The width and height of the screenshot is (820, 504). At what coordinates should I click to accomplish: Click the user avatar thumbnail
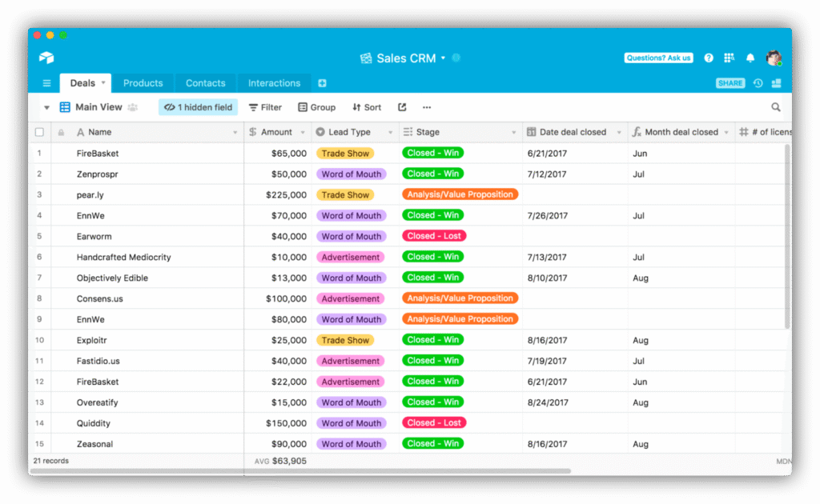pyautogui.click(x=773, y=58)
